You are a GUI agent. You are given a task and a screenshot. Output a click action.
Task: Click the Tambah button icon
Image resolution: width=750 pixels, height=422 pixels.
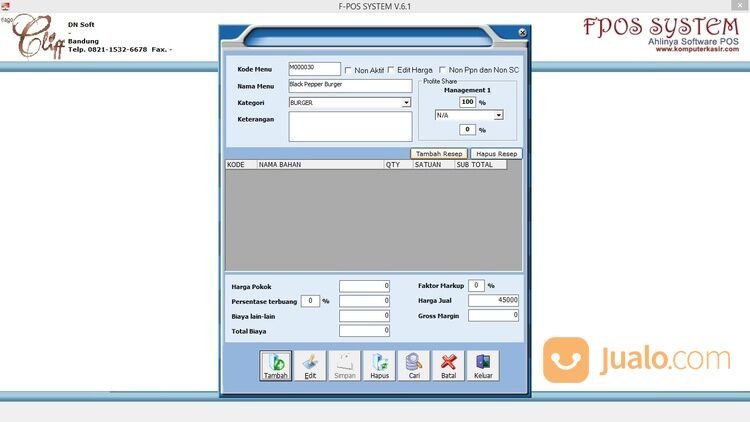click(x=276, y=362)
